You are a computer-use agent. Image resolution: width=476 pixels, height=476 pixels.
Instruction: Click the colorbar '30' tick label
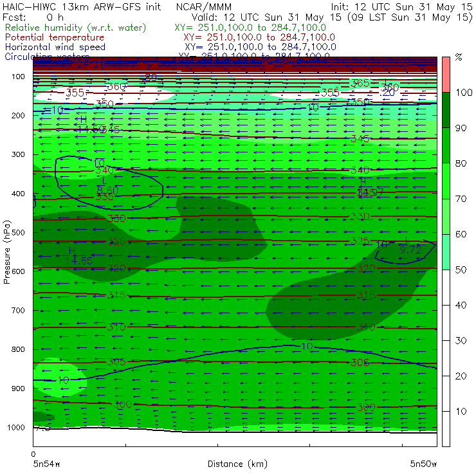coord(461,341)
